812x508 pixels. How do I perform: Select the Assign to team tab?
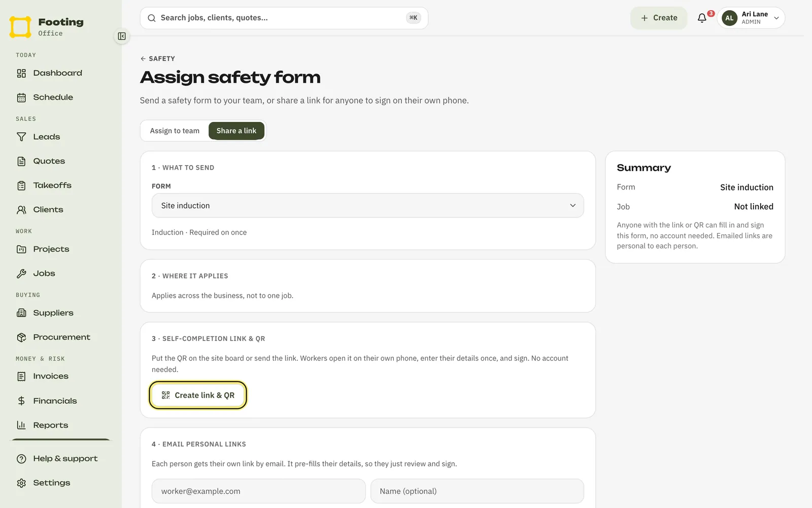click(x=175, y=131)
